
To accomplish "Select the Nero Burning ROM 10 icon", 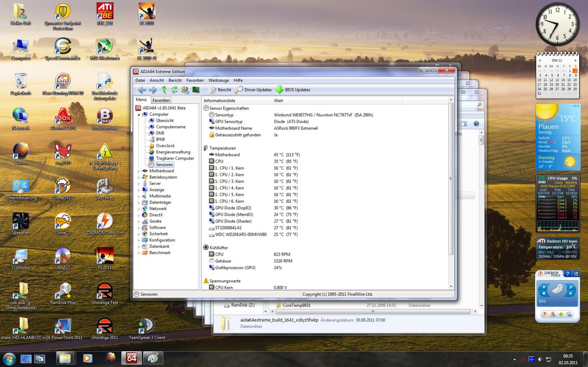I will tap(63, 84).
